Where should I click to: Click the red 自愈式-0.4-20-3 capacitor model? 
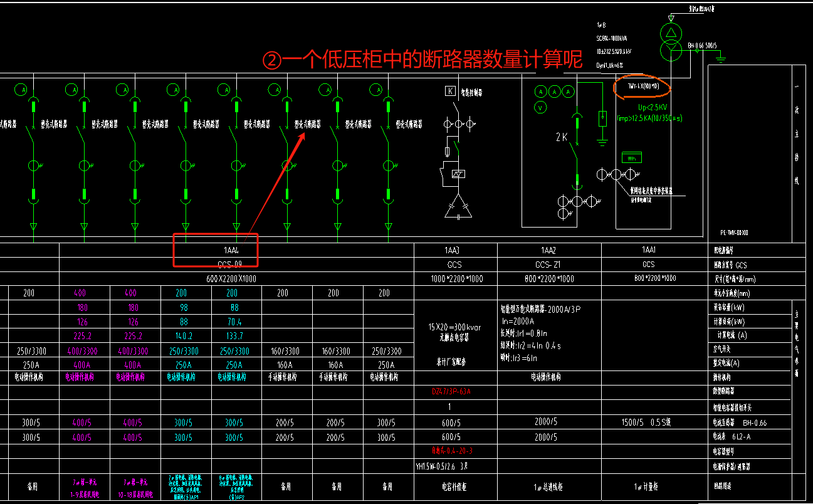point(451,451)
